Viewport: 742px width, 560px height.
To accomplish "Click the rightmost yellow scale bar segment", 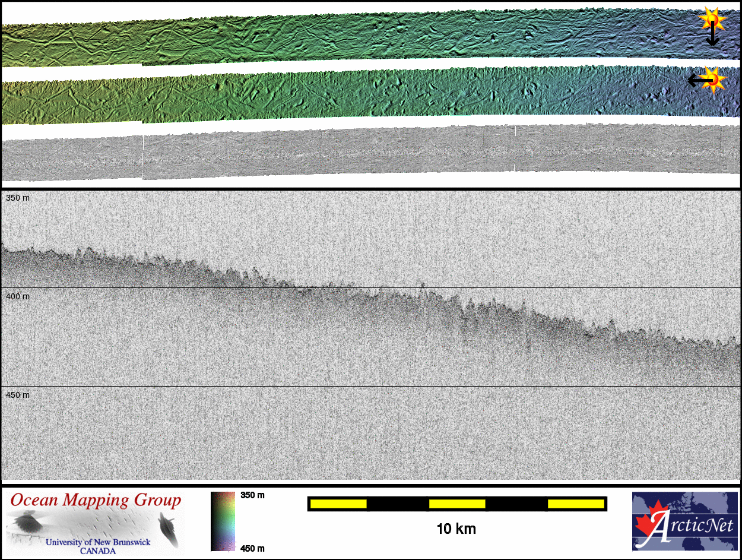I will tap(575, 504).
